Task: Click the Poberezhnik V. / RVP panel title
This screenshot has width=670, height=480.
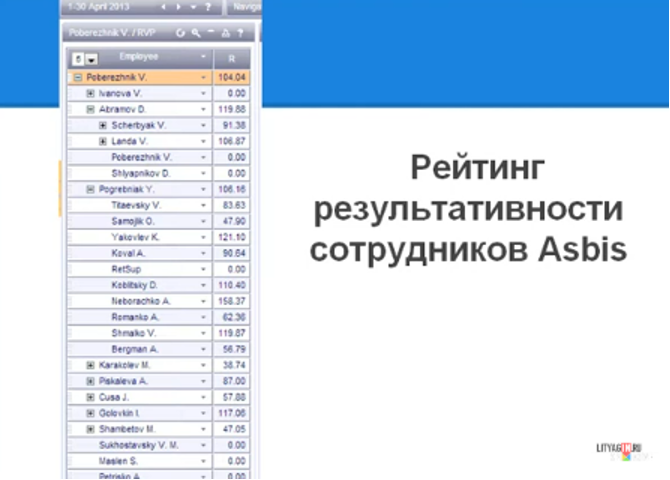Action: pos(112,32)
